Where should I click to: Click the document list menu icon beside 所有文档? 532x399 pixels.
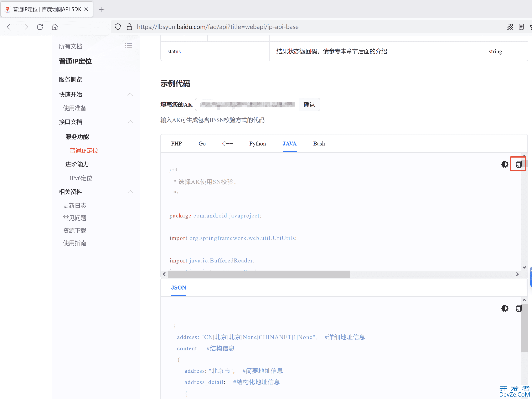pyautogui.click(x=128, y=46)
